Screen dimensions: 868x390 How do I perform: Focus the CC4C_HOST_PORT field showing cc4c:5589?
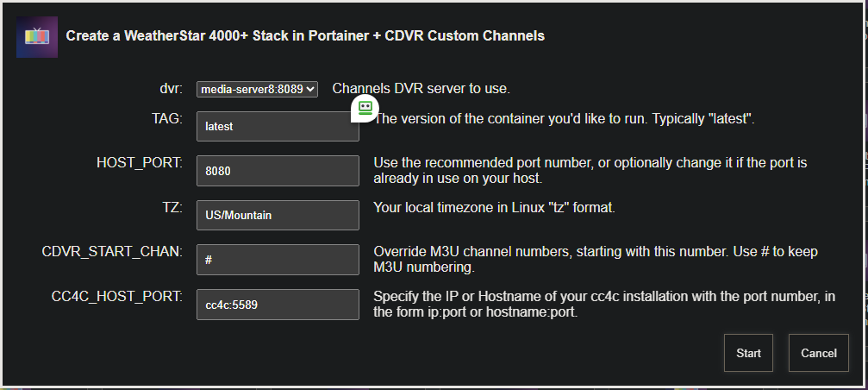[x=277, y=305]
